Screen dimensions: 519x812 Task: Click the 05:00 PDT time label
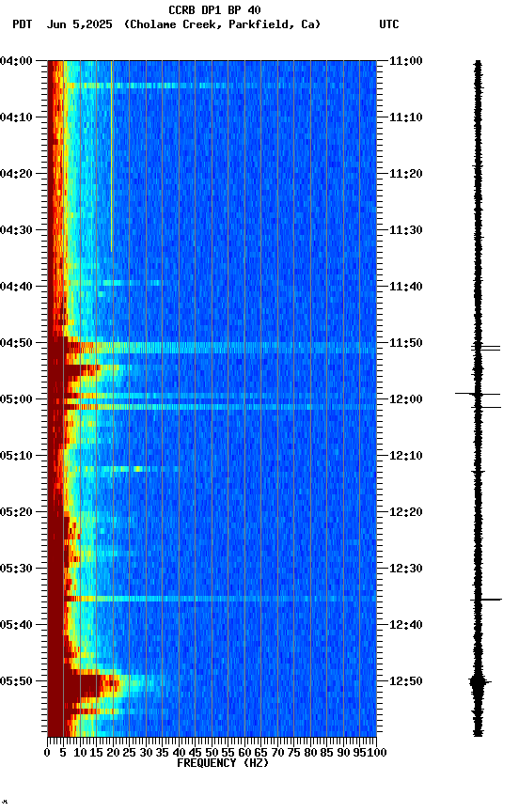(x=16, y=399)
